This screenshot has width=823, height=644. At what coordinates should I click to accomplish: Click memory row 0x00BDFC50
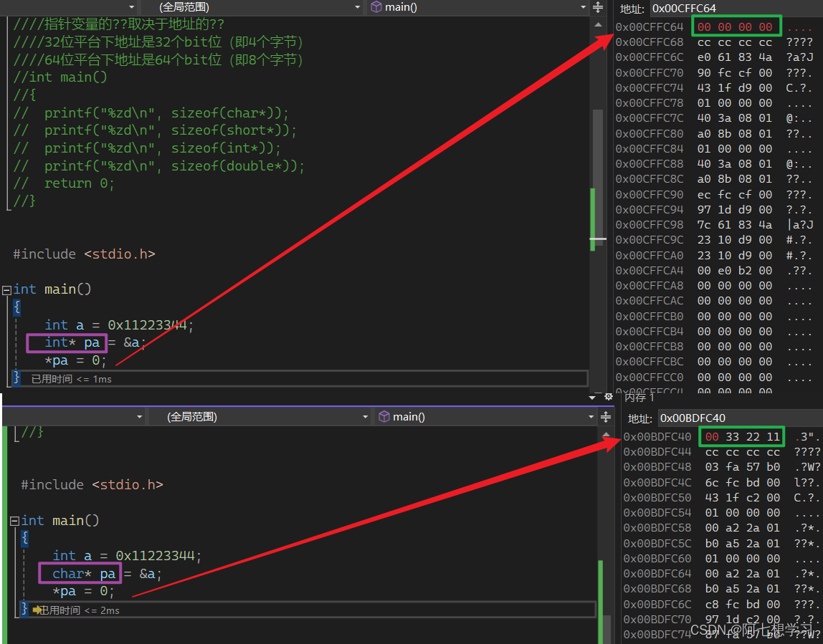(722, 497)
